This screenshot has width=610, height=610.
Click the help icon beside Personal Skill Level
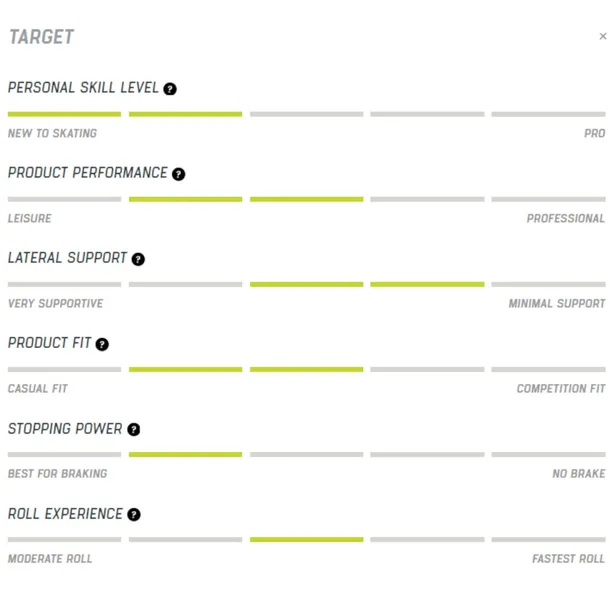[x=170, y=89]
